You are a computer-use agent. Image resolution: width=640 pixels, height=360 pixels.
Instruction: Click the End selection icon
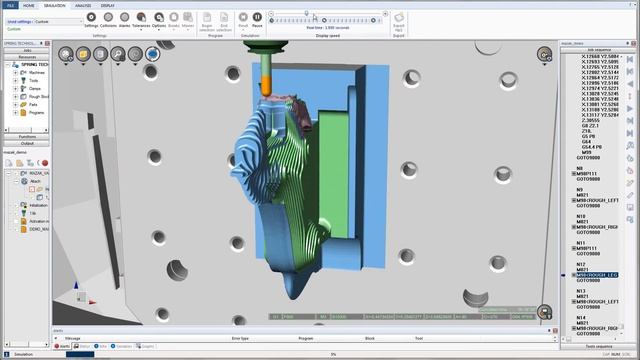coord(224,17)
